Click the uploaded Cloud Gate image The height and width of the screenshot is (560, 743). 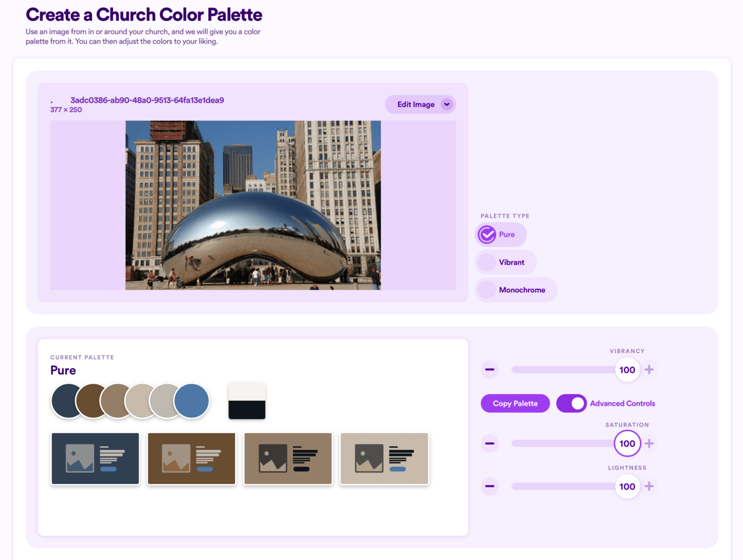253,205
